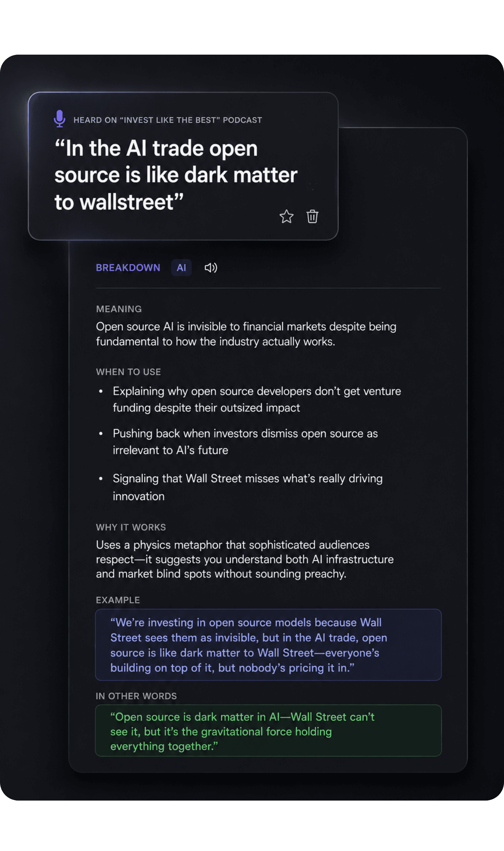Click the purple microphone icon

[x=59, y=118]
